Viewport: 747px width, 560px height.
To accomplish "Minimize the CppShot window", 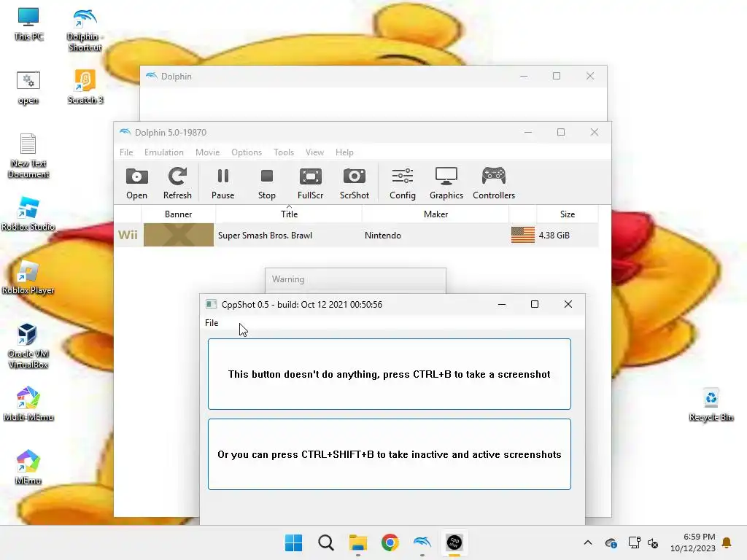I will (502, 304).
